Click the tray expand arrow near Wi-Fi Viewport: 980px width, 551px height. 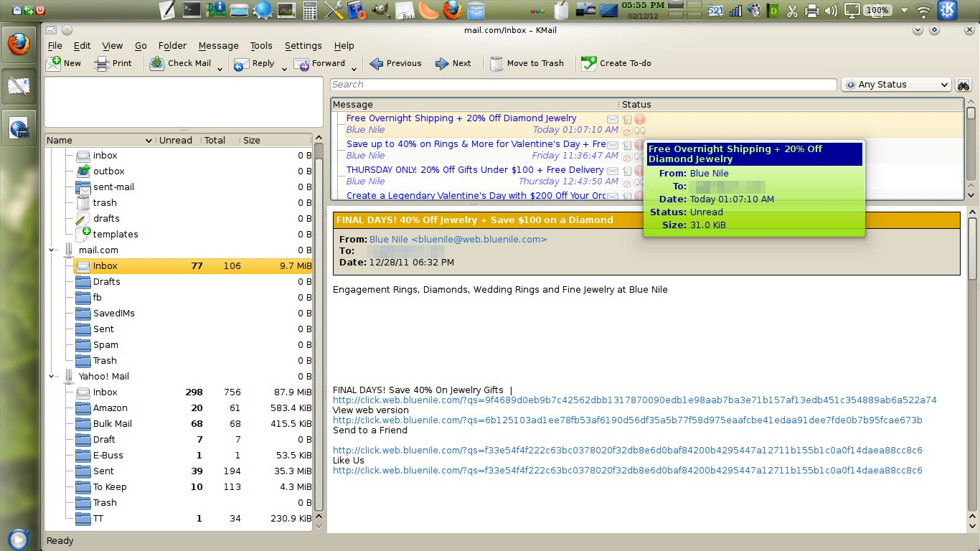(x=905, y=10)
